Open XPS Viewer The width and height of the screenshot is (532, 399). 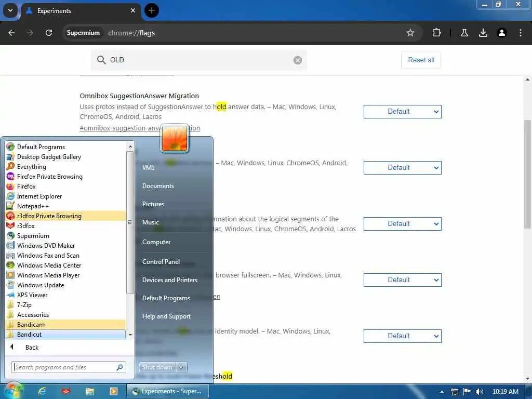point(66,295)
